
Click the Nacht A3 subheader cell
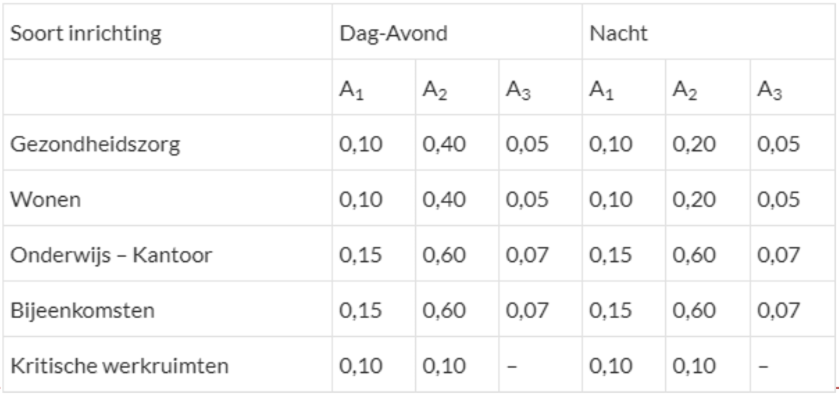click(792, 87)
